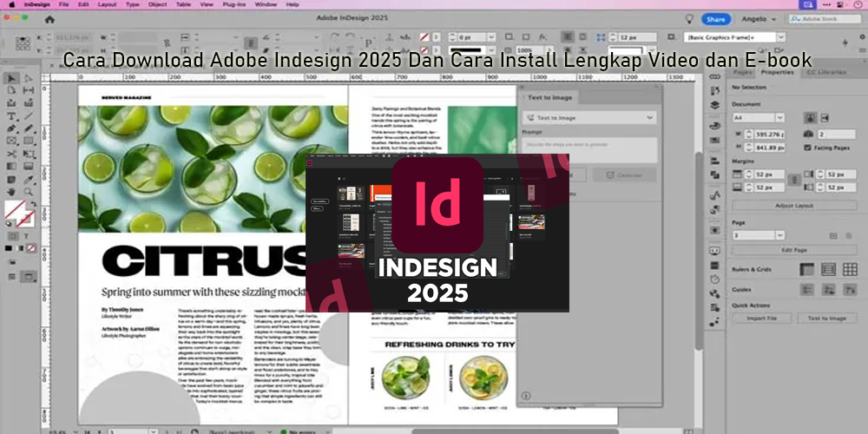
Task: Select the Eyedropper tool
Action: [29, 180]
